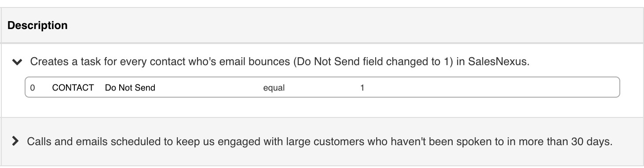Click the 'equal' operator in the condition
This screenshot has width=644, height=168.
tap(274, 88)
